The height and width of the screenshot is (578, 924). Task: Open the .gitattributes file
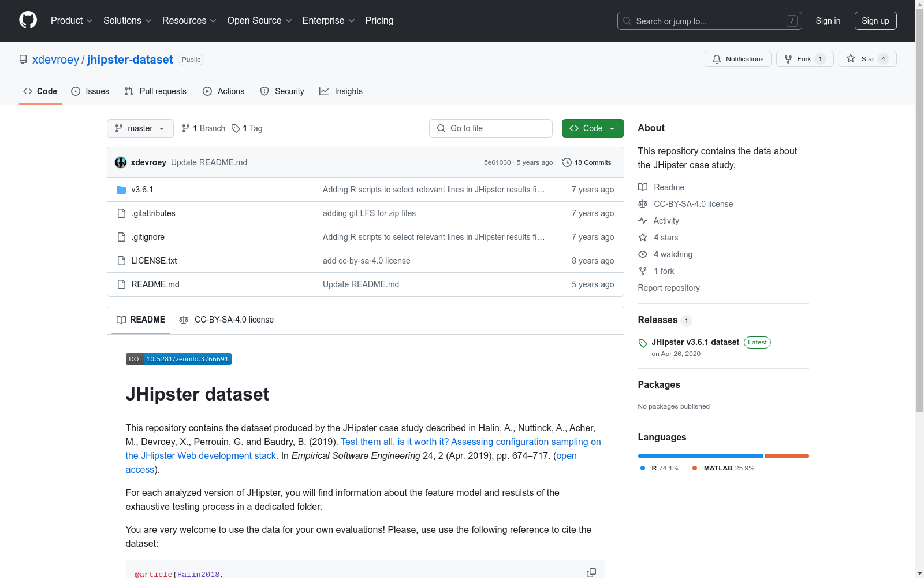pos(153,213)
